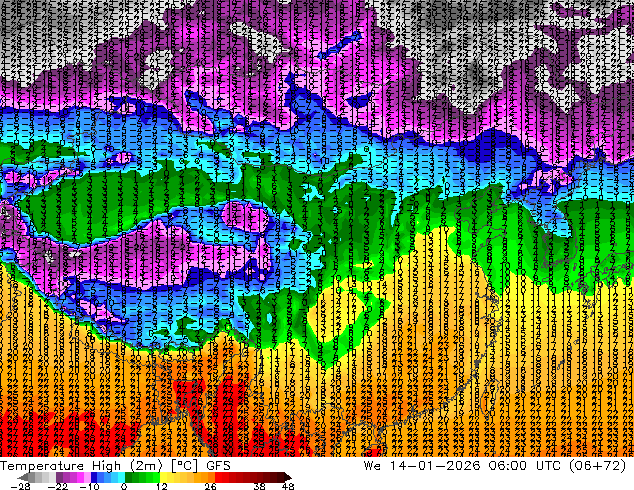Click the 'GFS' model label
Image resolution: width=634 pixels, height=490 pixels.
[218, 466]
